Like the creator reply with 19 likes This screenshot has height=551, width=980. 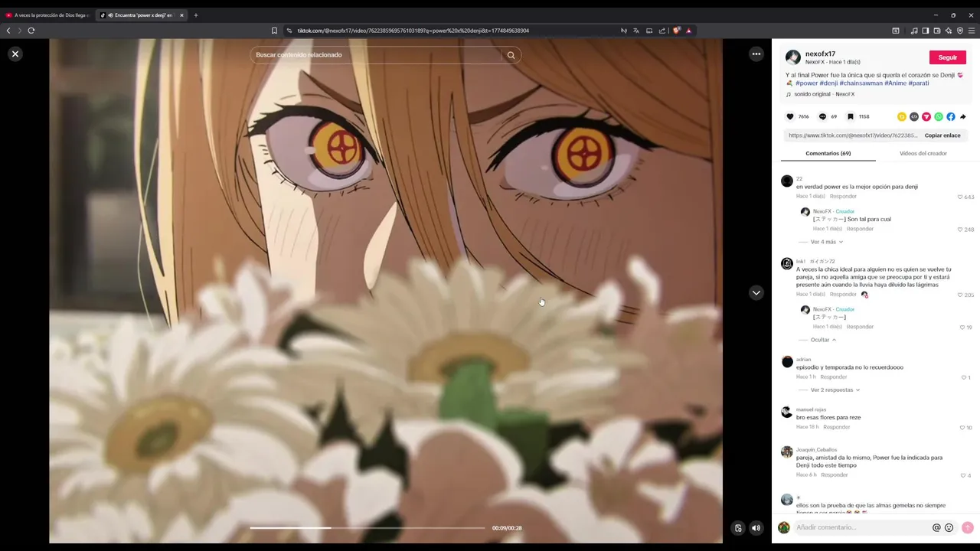click(962, 327)
